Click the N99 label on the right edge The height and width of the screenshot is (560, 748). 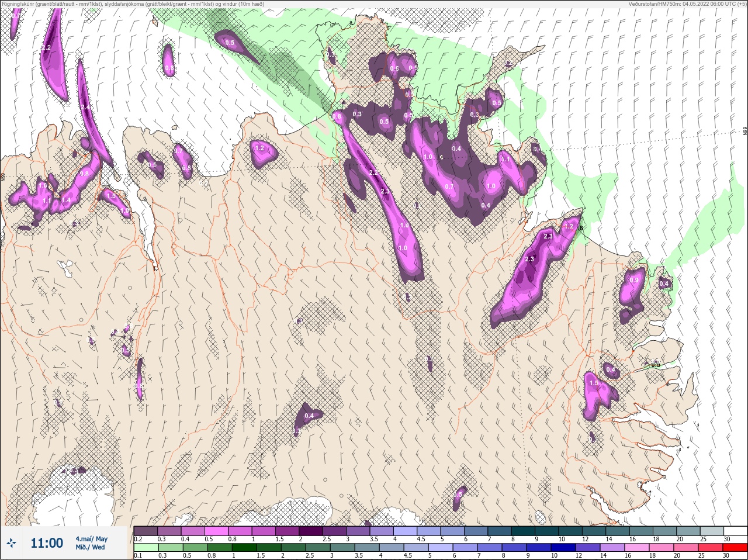tap(745, 132)
